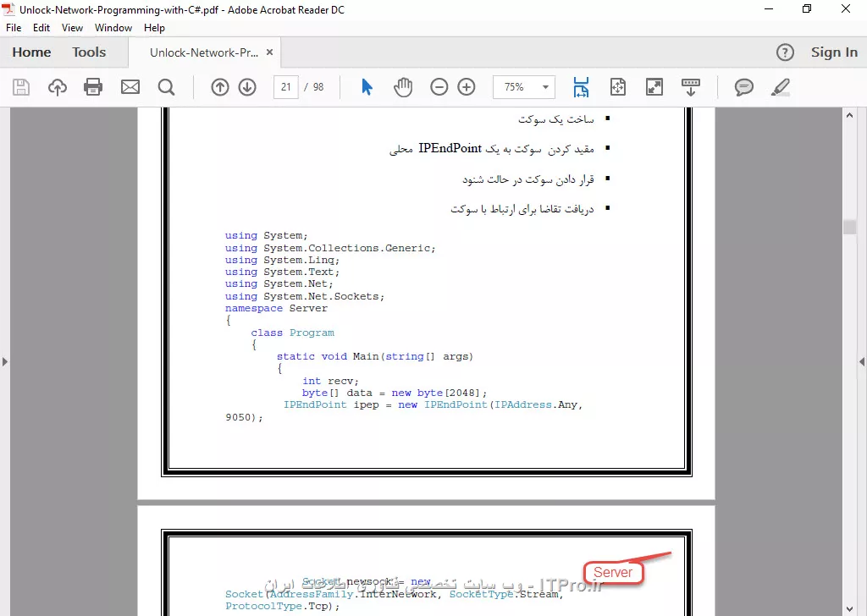Click the 'int recv;' code line
Screen dimensions: 867x616
(x=331, y=381)
